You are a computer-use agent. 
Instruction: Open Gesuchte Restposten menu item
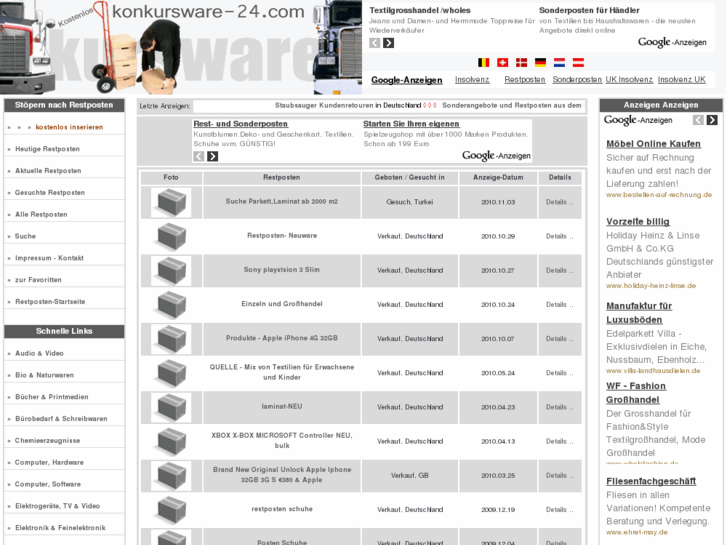tap(50, 192)
